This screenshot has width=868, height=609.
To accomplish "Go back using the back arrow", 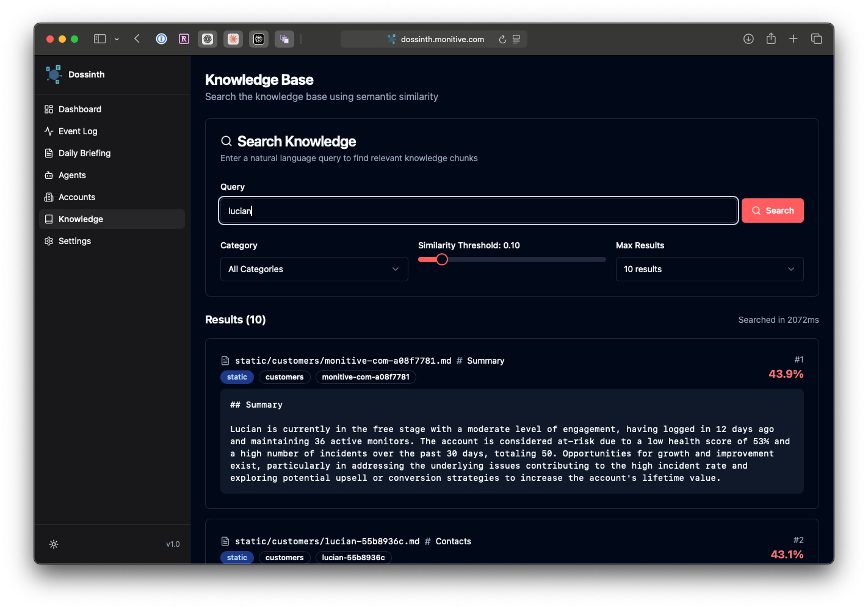I will [137, 39].
